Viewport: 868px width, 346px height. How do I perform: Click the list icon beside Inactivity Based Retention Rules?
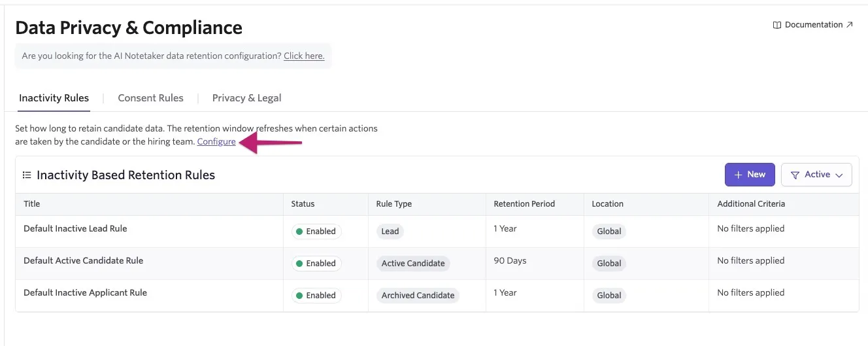27,175
